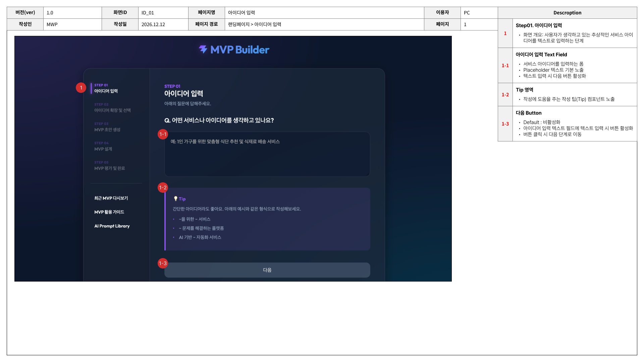Click the purple 'STEP 01' label above main heading
Image resolution: width=644 pixels, height=362 pixels.
click(x=172, y=86)
